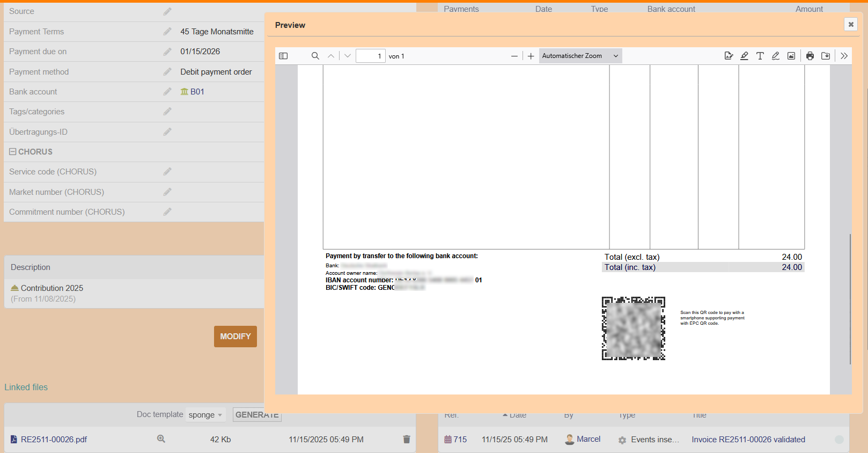Collapse the CHORUS section
Image resolution: width=868 pixels, height=453 pixels.
pos(12,152)
